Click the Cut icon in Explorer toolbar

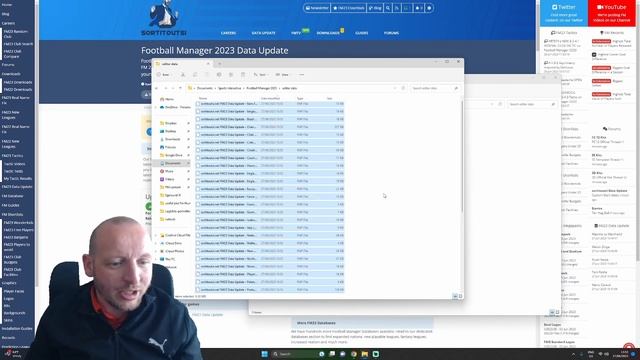point(183,75)
